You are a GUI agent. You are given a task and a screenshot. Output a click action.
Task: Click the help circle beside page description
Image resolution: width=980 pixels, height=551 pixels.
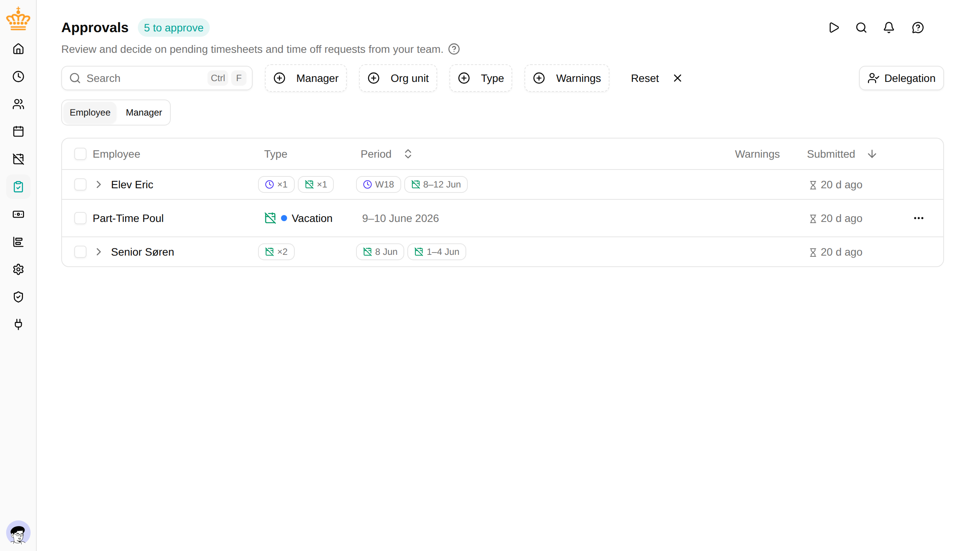coord(454,49)
